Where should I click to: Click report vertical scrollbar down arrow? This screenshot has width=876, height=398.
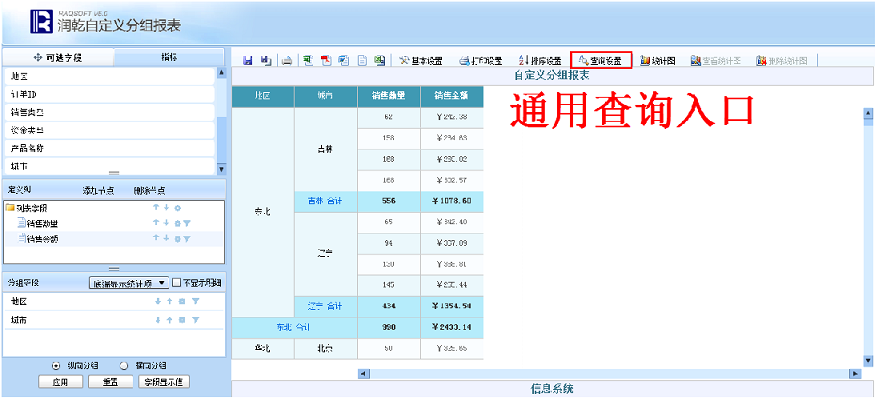point(868,361)
